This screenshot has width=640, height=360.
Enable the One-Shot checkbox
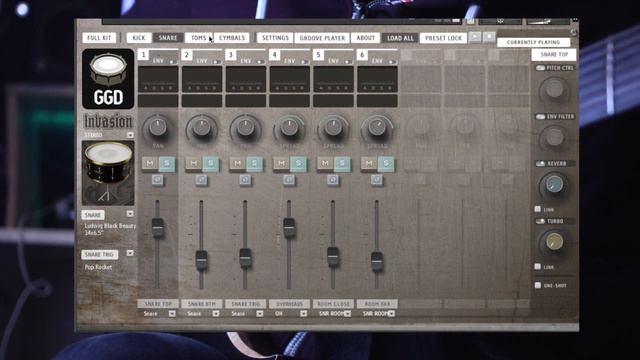[538, 285]
